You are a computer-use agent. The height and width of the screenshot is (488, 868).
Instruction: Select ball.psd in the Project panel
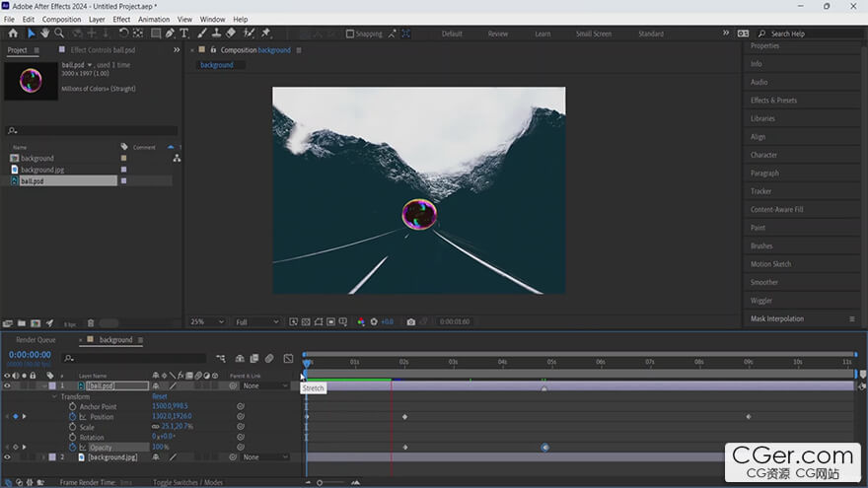pyautogui.click(x=33, y=181)
